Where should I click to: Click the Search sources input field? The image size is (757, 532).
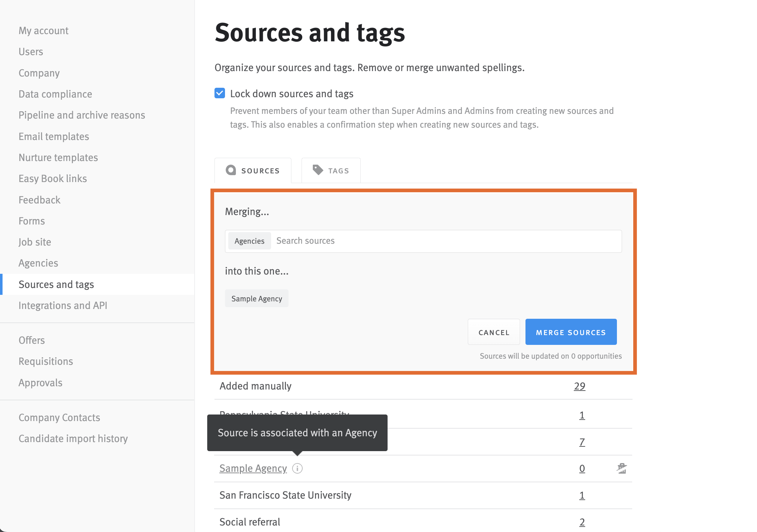pos(399,241)
